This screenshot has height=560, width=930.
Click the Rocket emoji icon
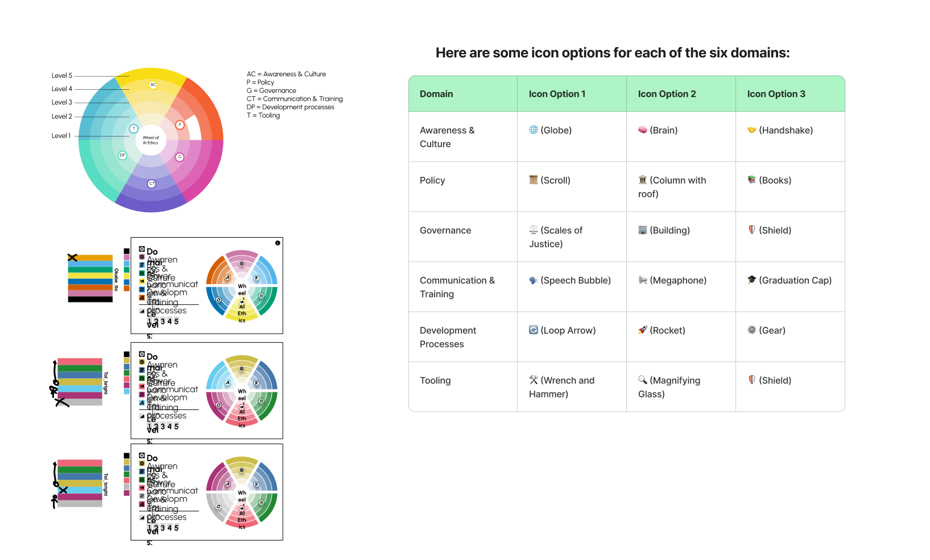click(x=643, y=330)
